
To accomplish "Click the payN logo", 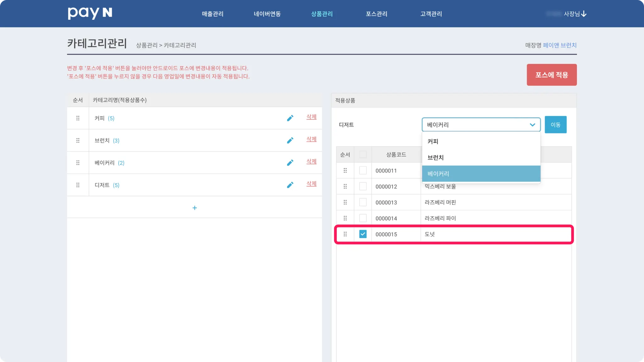I will tap(90, 13).
